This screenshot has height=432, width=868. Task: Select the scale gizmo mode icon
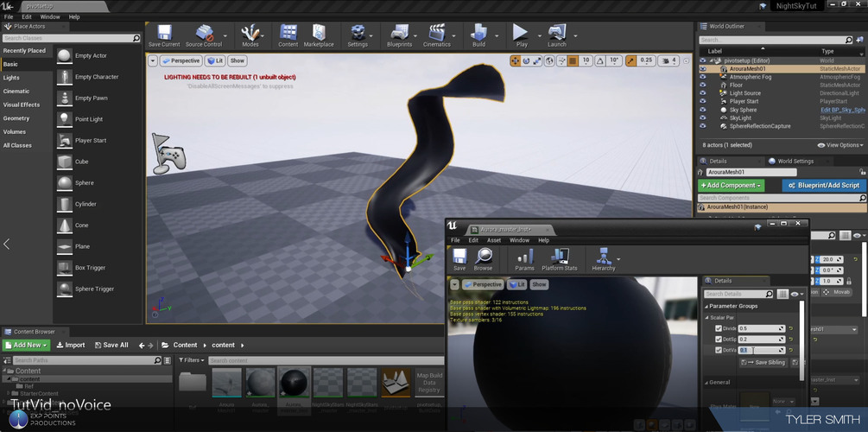[536, 61]
